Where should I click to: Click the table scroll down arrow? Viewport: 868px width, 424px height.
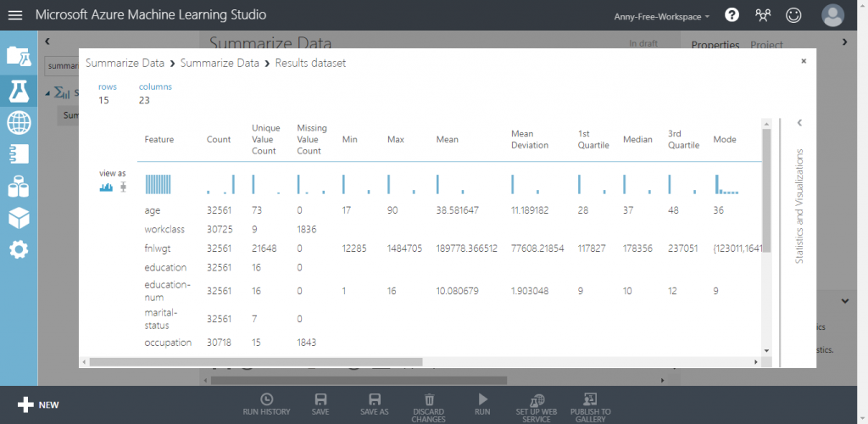coord(766,350)
